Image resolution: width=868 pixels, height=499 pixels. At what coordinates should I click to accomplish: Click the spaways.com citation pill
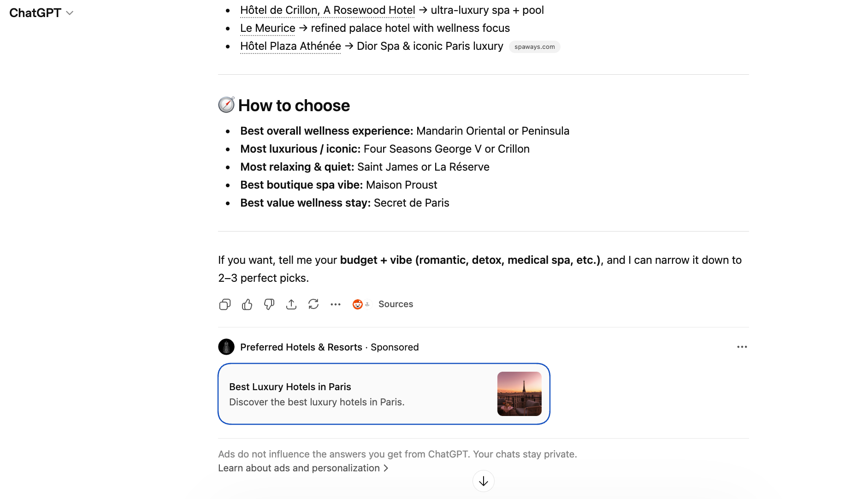[x=534, y=47]
